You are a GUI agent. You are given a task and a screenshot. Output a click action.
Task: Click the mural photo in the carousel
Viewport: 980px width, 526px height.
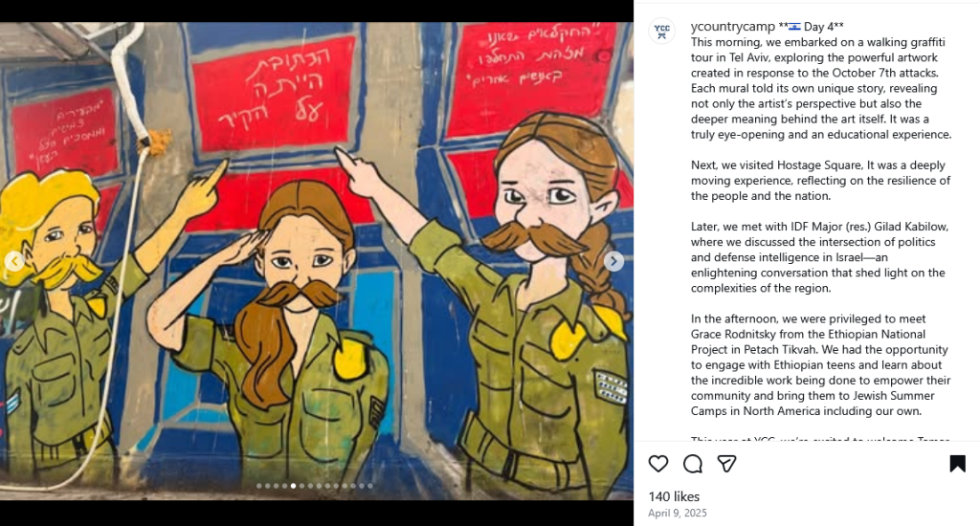point(316,261)
